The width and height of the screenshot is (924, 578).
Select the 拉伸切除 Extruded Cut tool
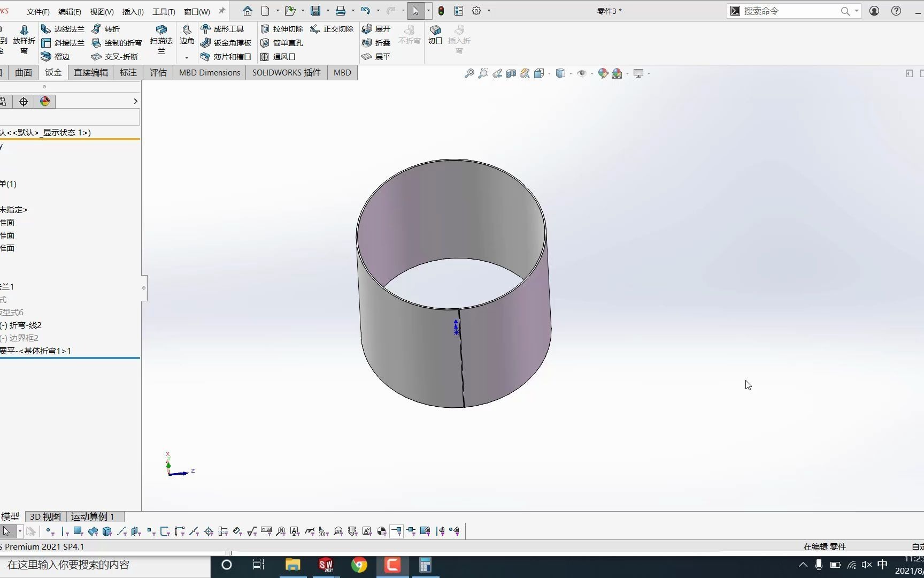282,29
